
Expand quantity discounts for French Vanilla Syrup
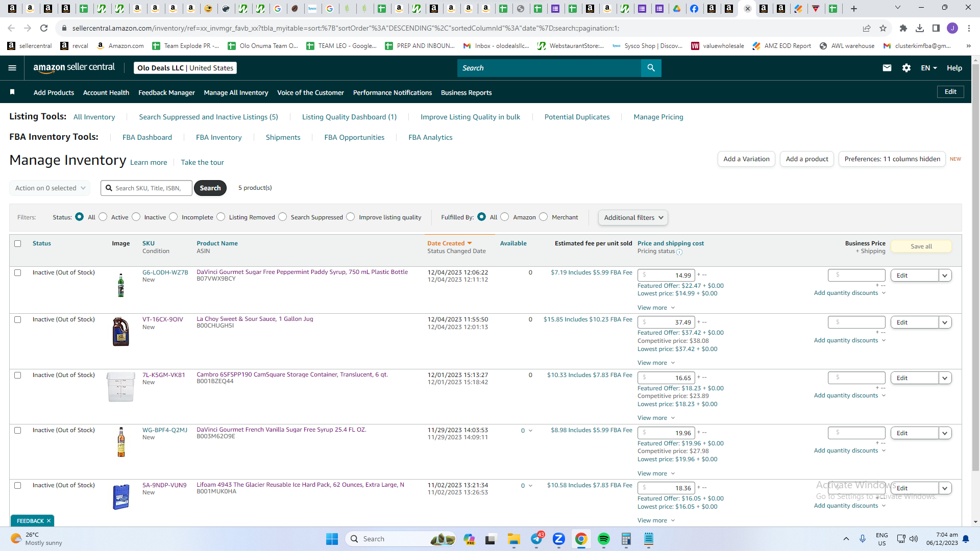coord(850,450)
